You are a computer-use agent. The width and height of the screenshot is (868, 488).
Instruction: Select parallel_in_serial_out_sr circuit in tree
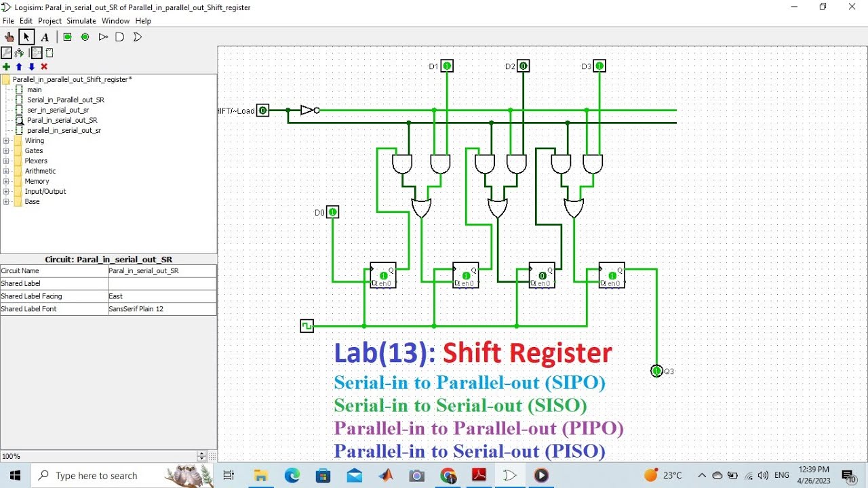(x=64, y=130)
